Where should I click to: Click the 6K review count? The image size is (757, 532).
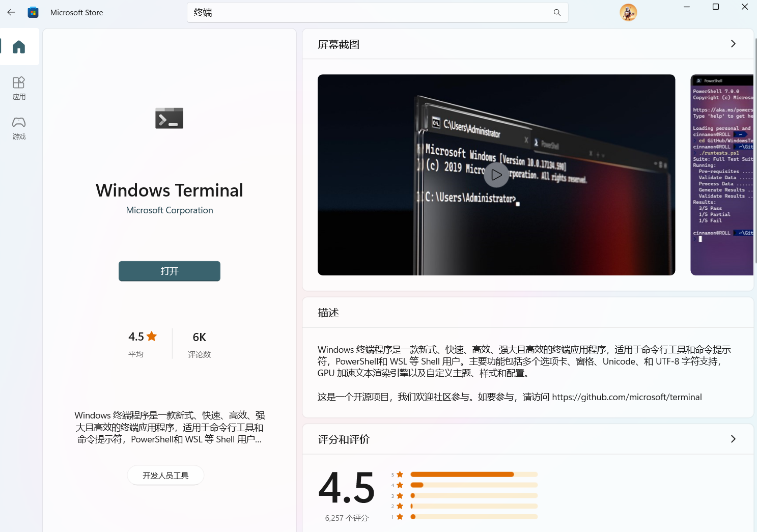(200, 337)
